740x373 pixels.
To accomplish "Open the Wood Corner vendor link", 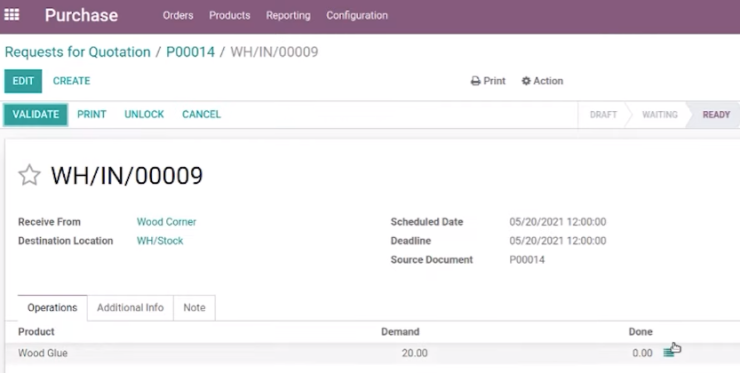I will click(167, 222).
